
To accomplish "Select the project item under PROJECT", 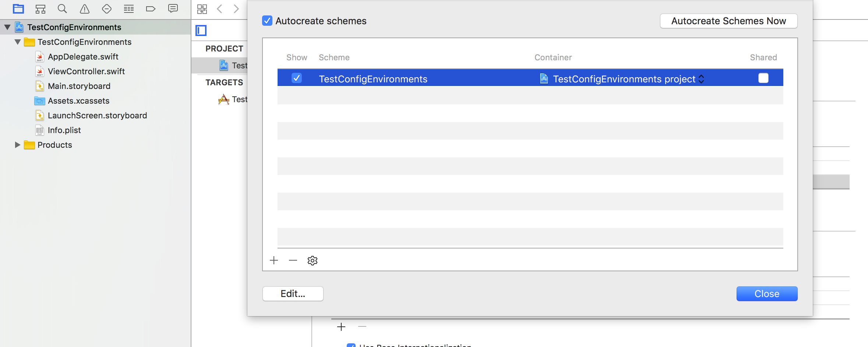I will pos(233,65).
